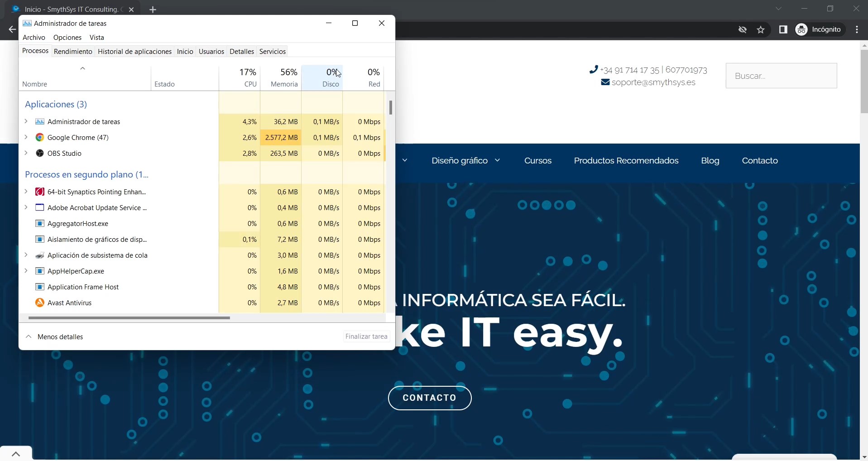Expand the Google Chrome (47) process group
This screenshot has height=461, width=868.
26,137
